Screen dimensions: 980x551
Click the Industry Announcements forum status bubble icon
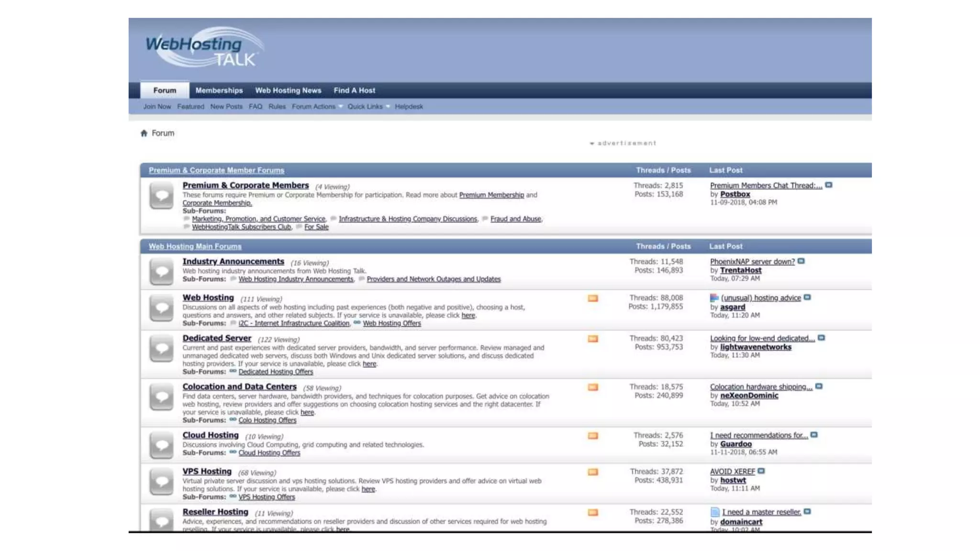point(161,272)
